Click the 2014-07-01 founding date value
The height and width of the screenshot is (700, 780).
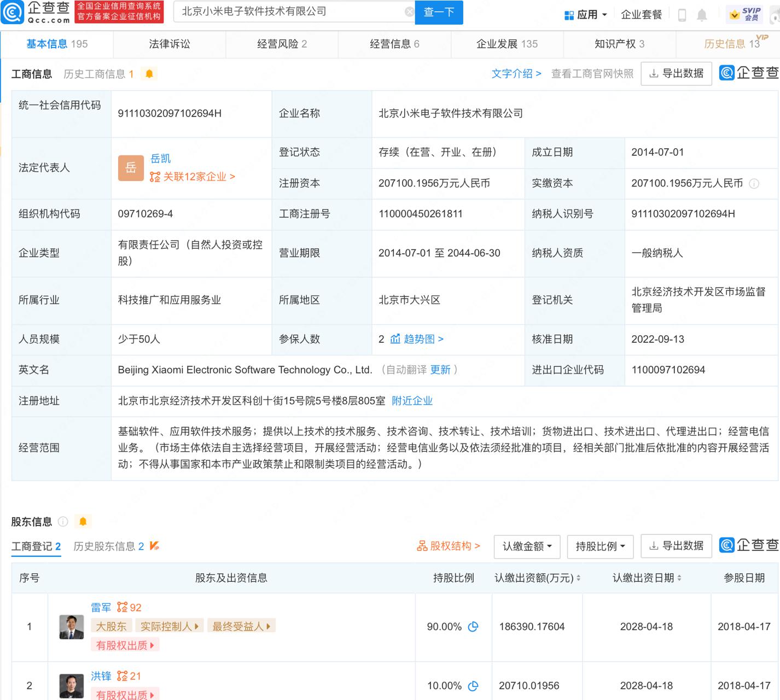[657, 152]
